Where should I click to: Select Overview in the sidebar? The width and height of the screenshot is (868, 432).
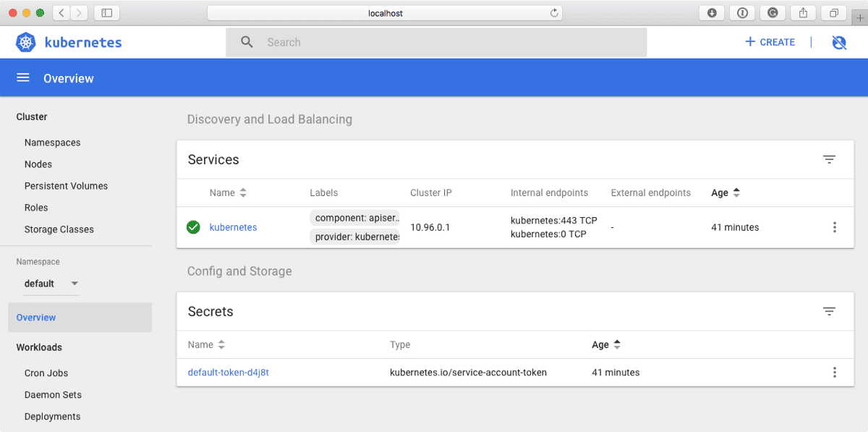[35, 317]
